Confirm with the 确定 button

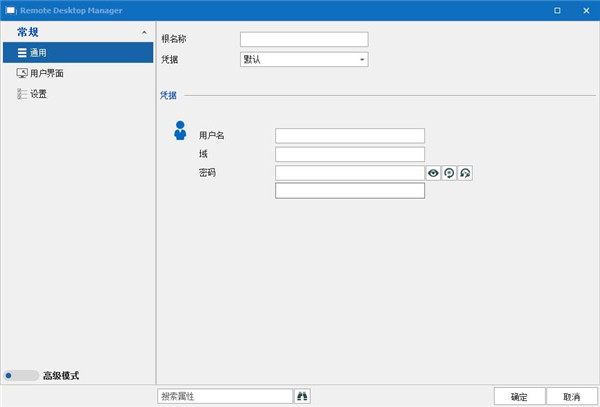tap(519, 397)
